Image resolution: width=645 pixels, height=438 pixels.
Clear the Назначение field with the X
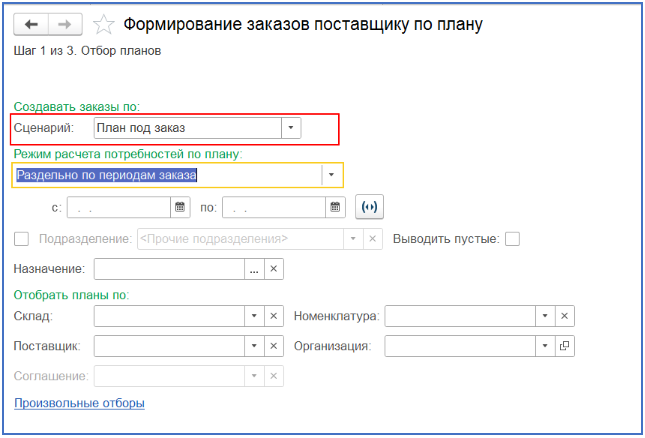274,269
